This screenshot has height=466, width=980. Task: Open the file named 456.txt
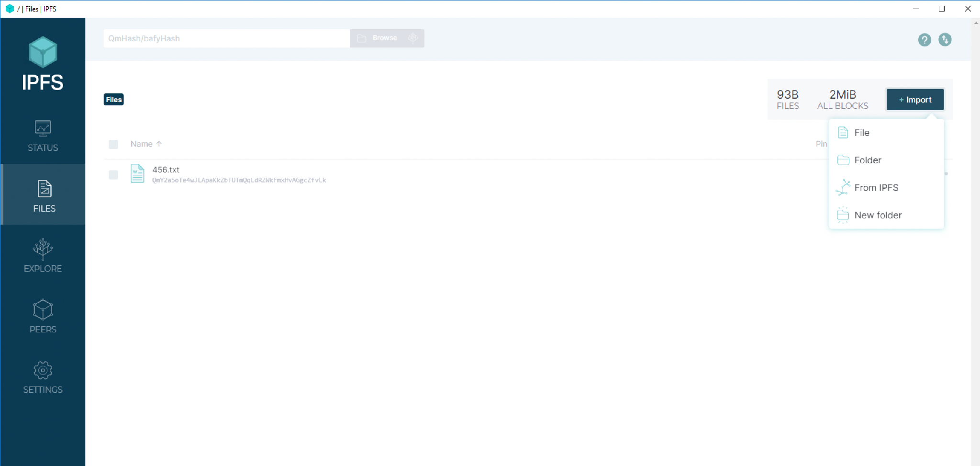pyautogui.click(x=166, y=170)
